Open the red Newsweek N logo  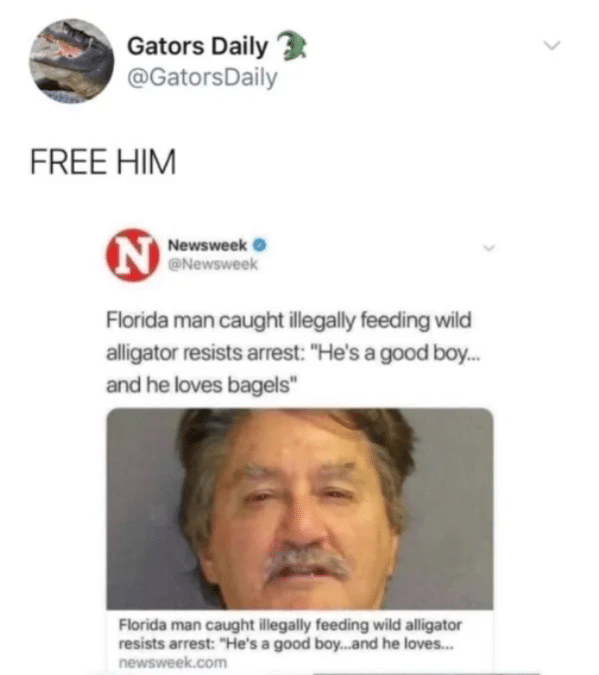(133, 255)
